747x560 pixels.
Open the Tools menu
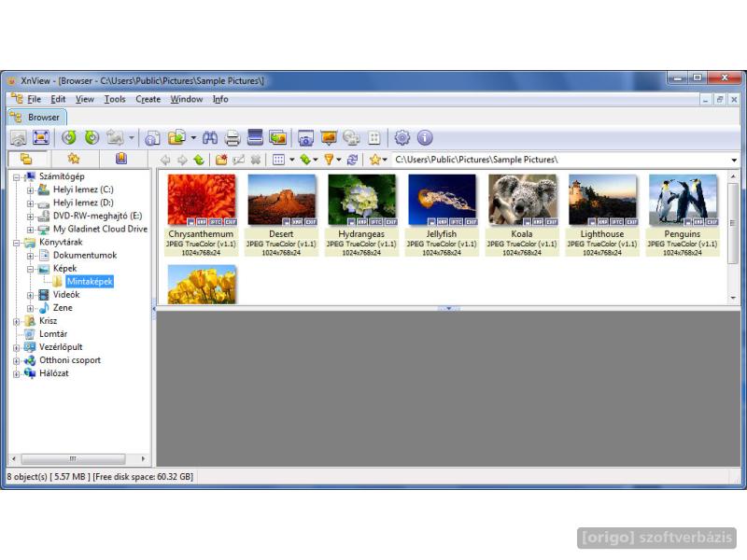pos(115,99)
